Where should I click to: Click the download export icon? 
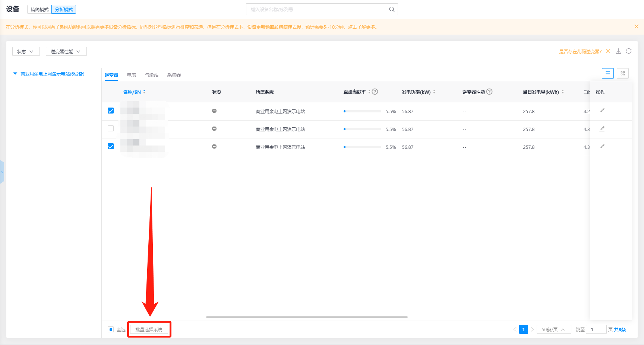click(618, 51)
